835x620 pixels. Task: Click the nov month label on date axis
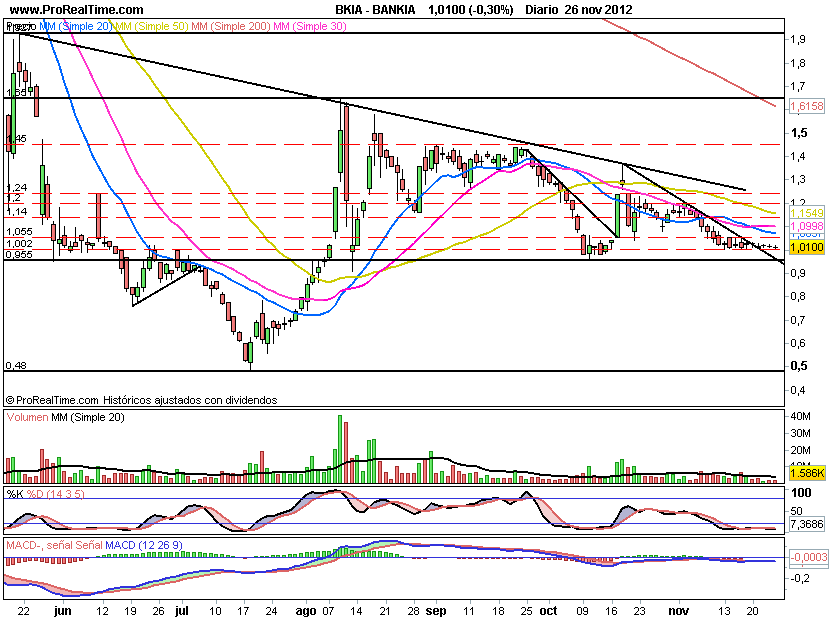(x=678, y=611)
